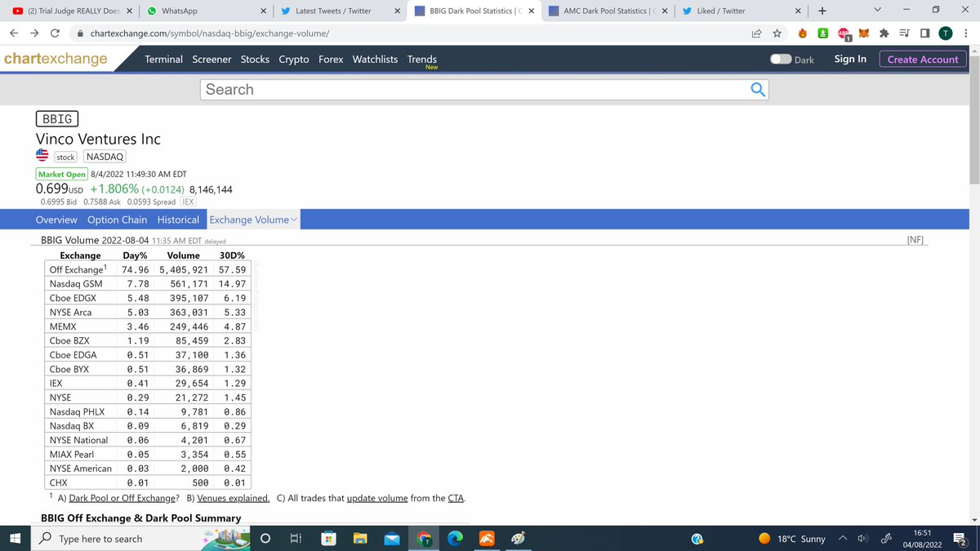The width and height of the screenshot is (980, 551).
Task: Open the orange Avast taskbar icon
Action: coord(486,539)
